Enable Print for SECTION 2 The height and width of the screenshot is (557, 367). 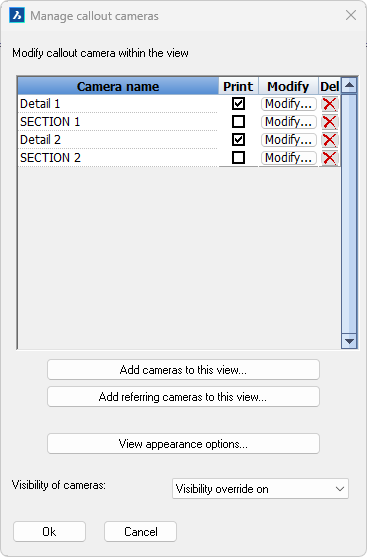coord(238,157)
